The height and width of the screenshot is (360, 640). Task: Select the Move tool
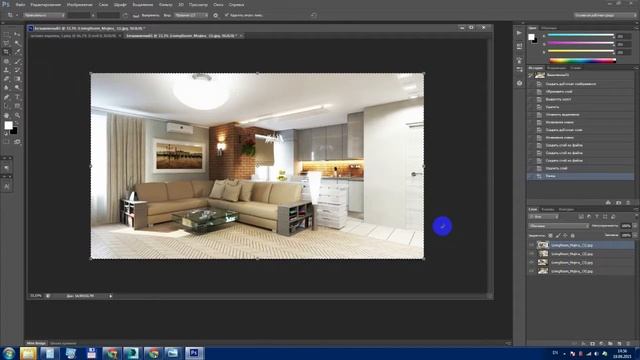click(17, 34)
